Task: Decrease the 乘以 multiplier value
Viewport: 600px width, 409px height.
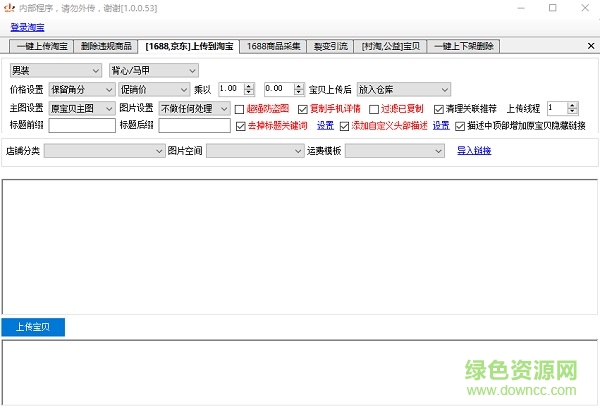Action: (x=249, y=92)
